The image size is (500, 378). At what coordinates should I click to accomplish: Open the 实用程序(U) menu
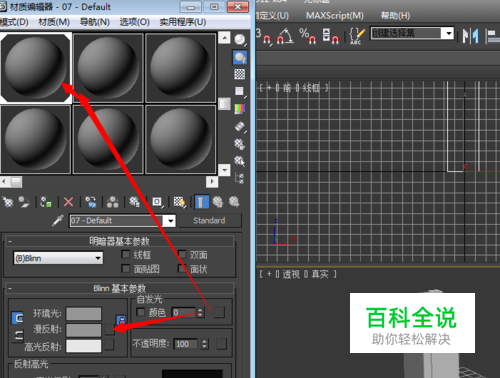(x=183, y=22)
